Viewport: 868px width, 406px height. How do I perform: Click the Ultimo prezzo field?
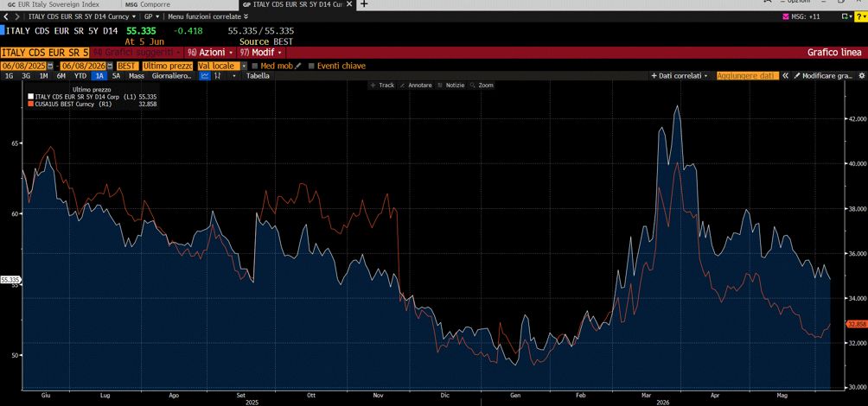click(x=168, y=66)
